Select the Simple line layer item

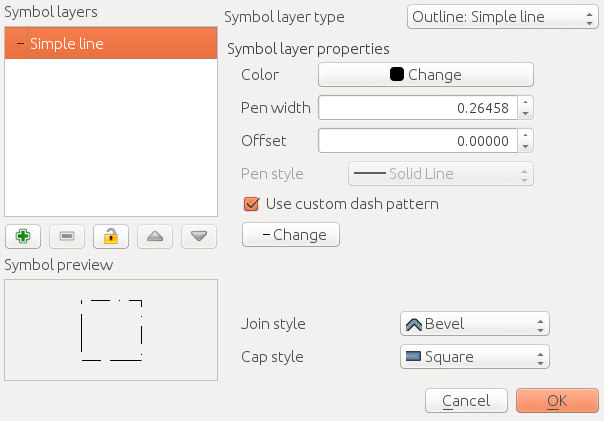click(111, 43)
